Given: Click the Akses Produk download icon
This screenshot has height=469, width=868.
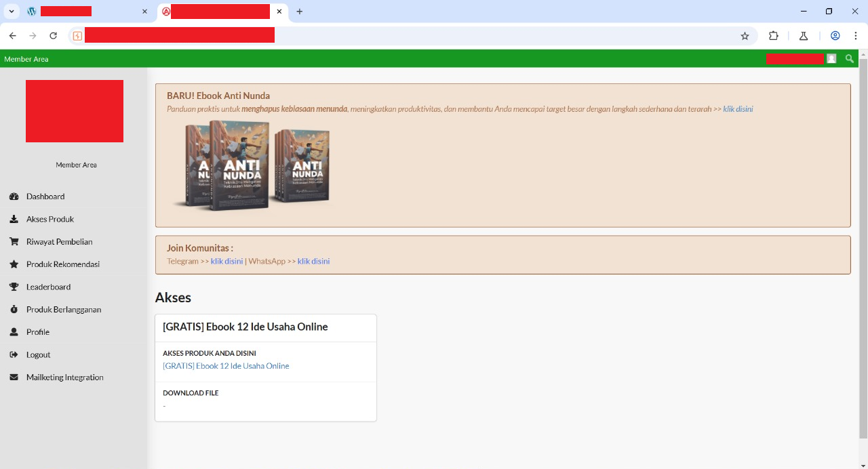Looking at the screenshot, I should point(14,219).
